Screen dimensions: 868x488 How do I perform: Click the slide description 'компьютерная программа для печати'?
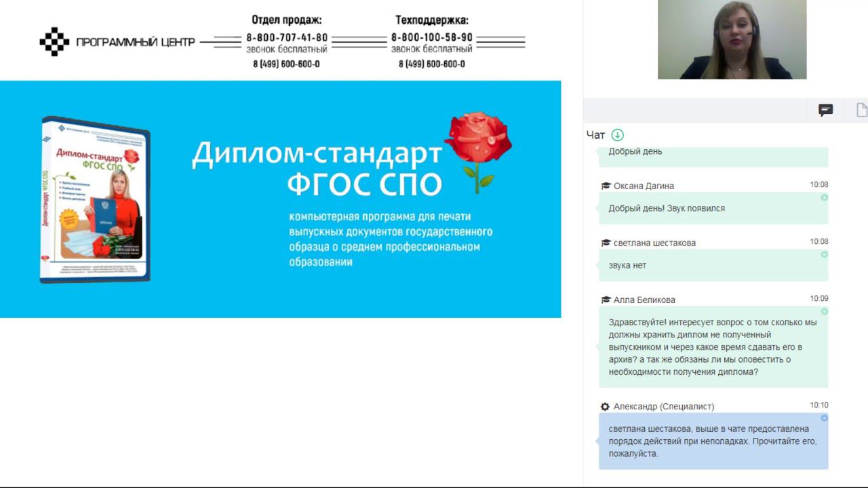[391, 239]
